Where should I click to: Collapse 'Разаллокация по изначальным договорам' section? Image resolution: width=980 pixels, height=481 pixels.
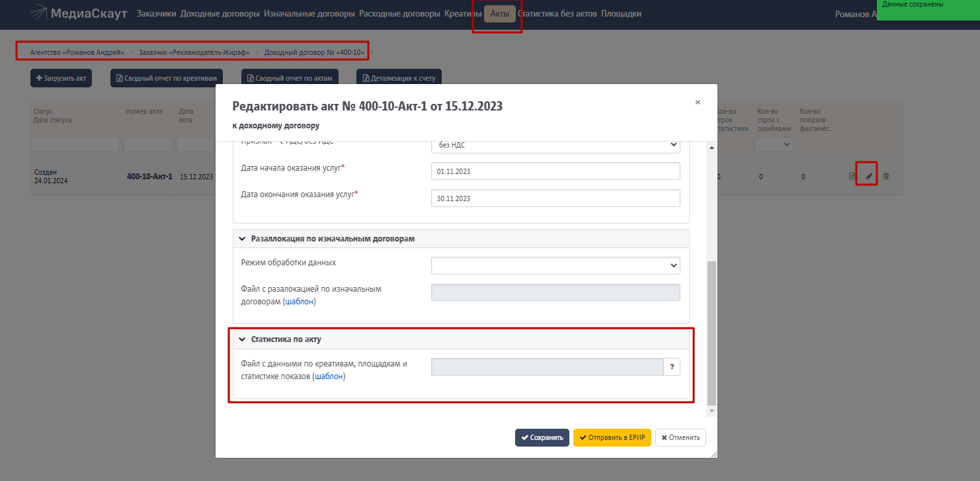(x=242, y=238)
